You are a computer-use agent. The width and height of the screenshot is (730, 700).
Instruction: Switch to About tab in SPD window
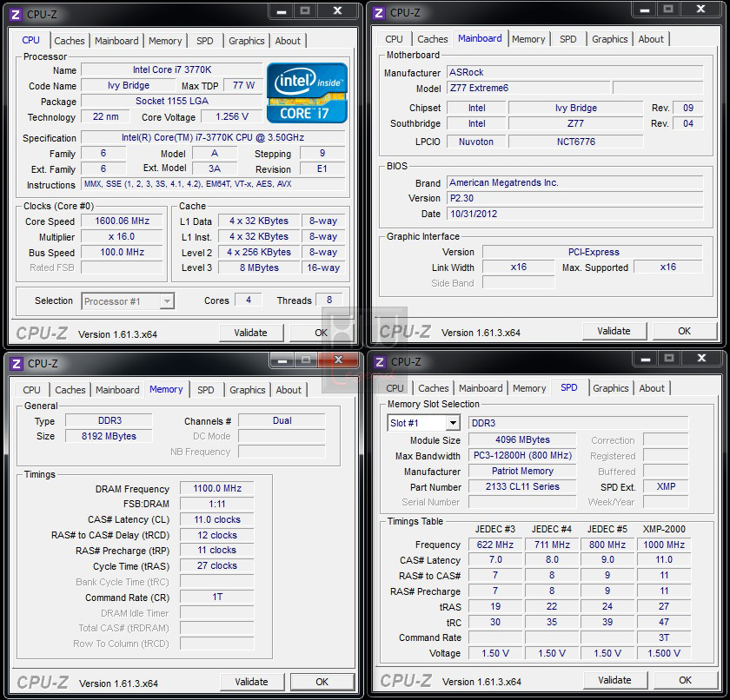(651, 388)
